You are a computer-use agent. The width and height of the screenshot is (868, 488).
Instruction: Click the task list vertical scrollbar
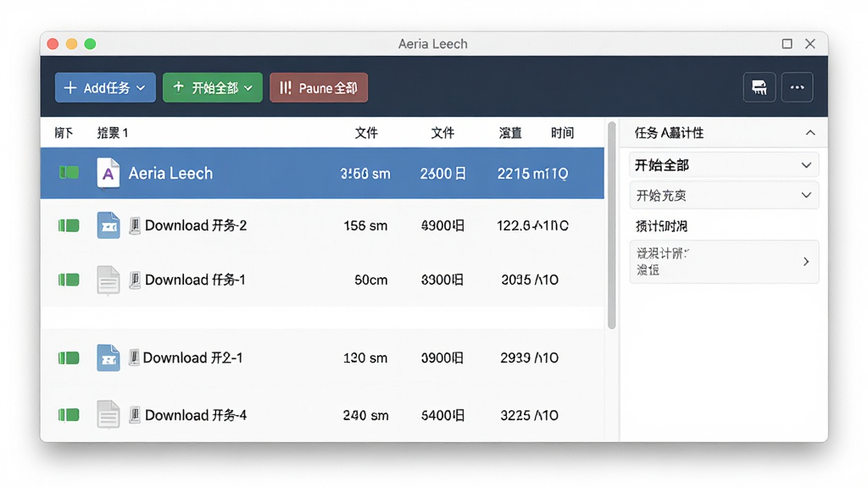pyautogui.click(x=612, y=225)
